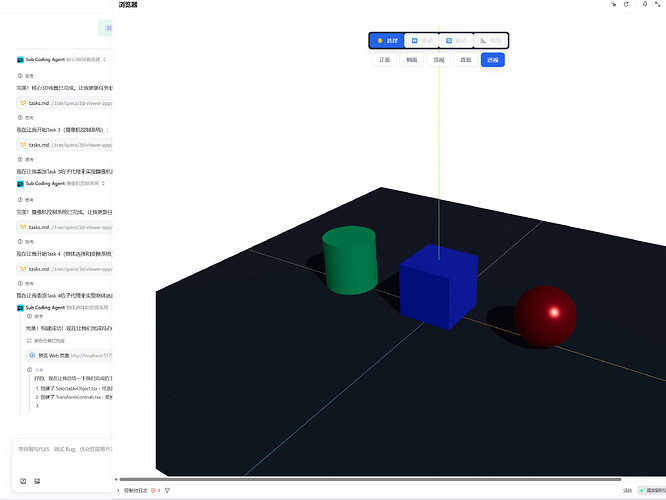The height and width of the screenshot is (500, 666).
Task: Select the green cylinder in the scene
Action: tap(350, 260)
